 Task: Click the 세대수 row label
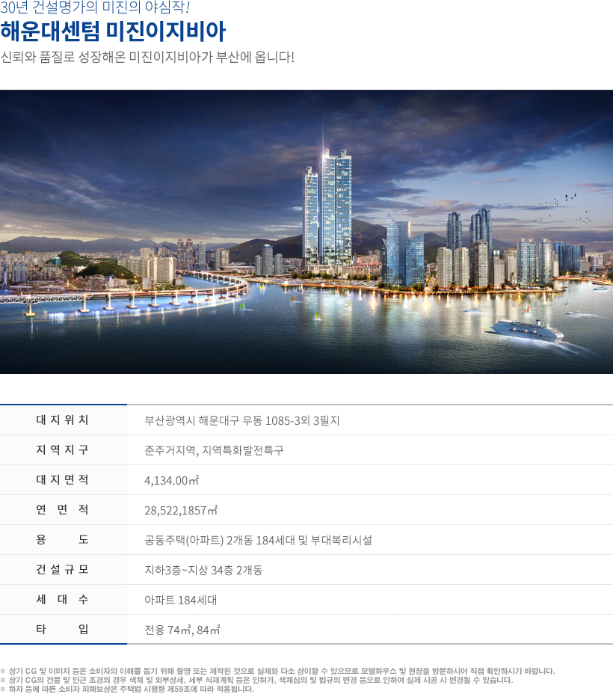click(63, 600)
